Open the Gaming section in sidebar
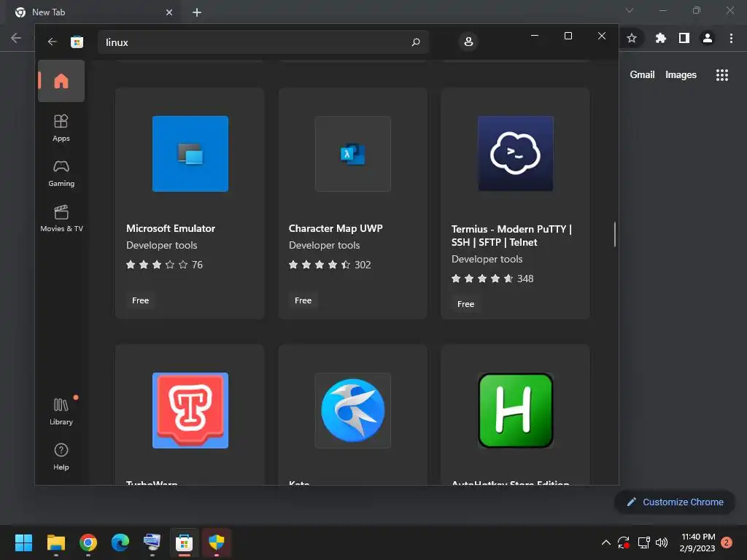This screenshot has height=560, width=747. [x=61, y=174]
